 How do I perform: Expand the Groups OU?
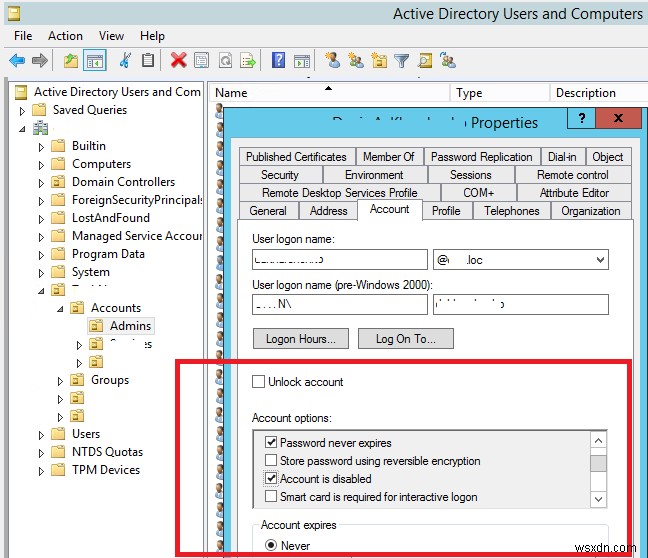[x=60, y=381]
